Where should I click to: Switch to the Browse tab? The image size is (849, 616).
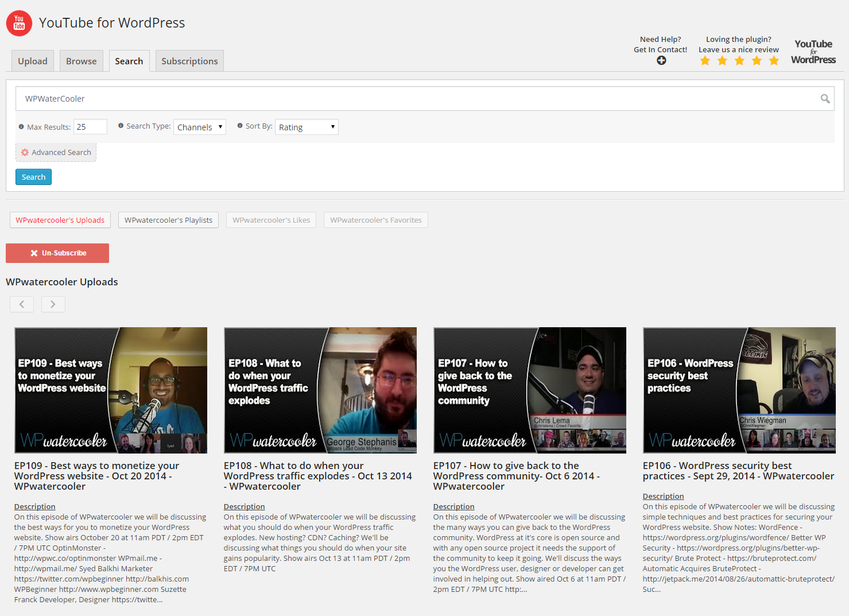[x=82, y=61]
